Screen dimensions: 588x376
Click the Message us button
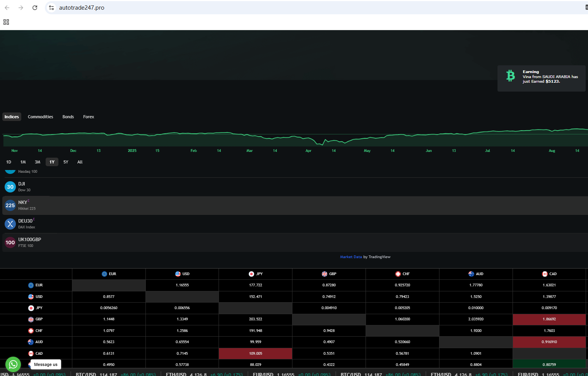coord(46,364)
